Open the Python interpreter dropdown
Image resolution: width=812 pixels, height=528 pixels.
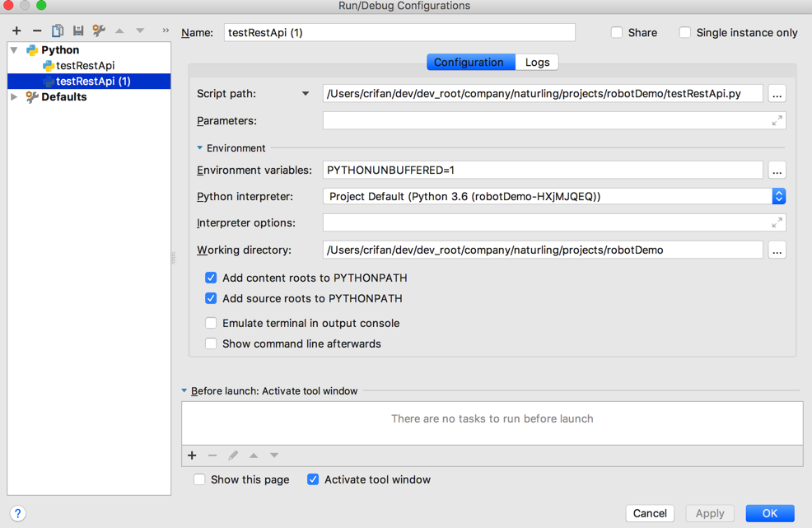(x=778, y=197)
